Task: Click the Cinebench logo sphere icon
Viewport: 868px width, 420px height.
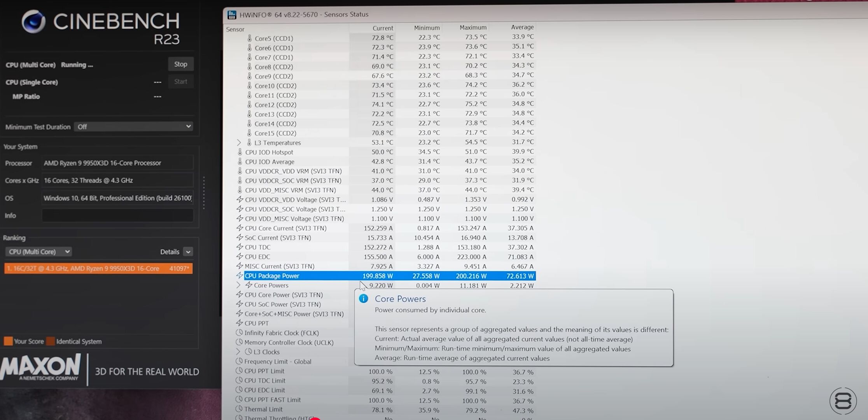Action: [x=33, y=21]
